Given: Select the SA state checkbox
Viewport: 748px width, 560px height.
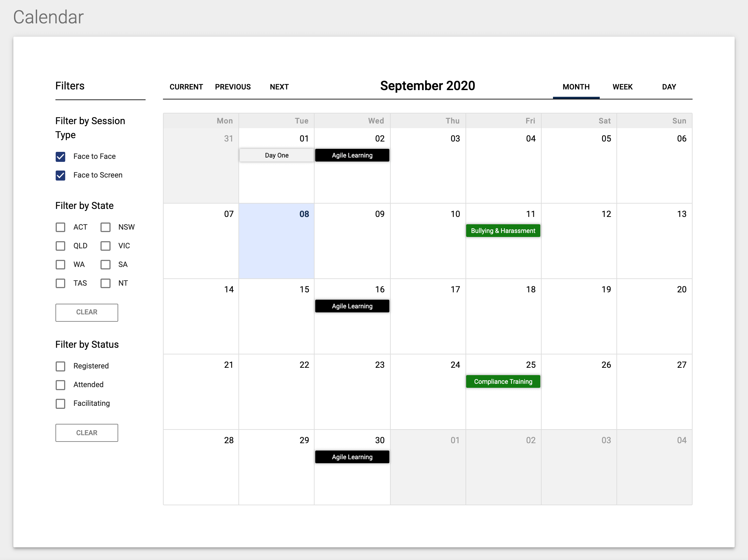Looking at the screenshot, I should tap(106, 265).
